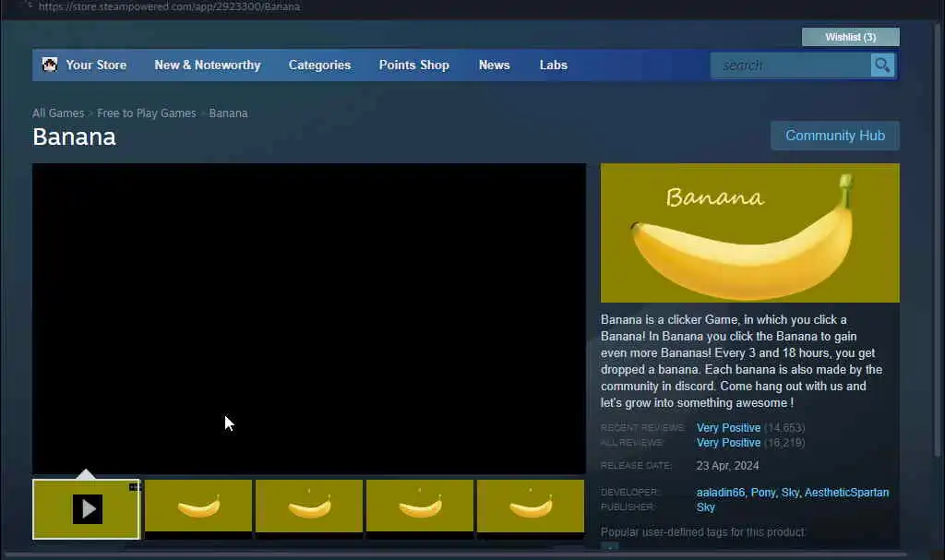Open developer Sky link

(x=790, y=493)
